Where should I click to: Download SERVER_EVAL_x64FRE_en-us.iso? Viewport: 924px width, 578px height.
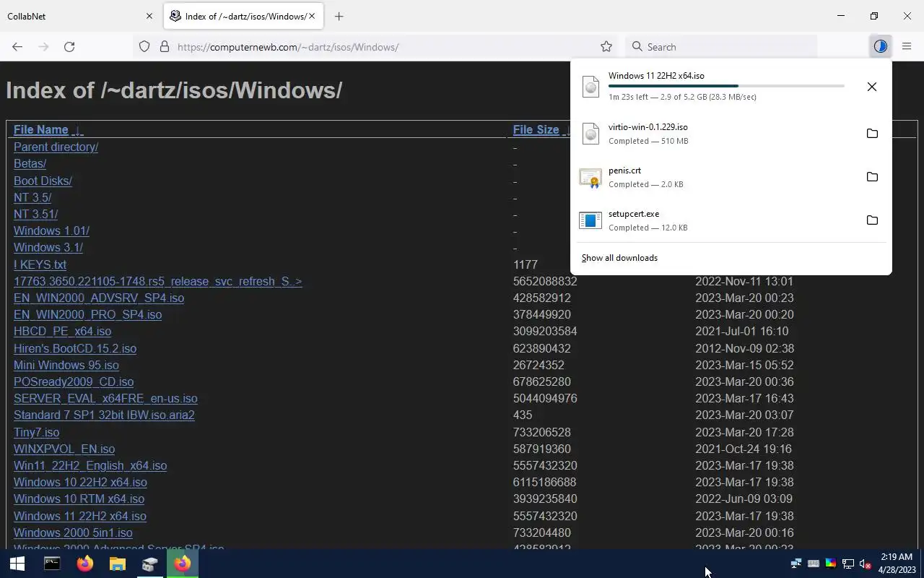(x=105, y=398)
